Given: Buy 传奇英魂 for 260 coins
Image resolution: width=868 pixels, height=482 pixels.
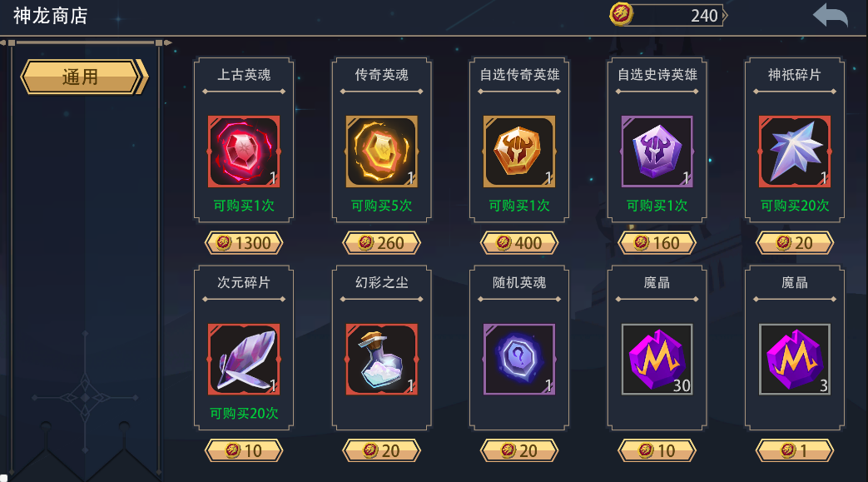Looking at the screenshot, I should point(381,242).
